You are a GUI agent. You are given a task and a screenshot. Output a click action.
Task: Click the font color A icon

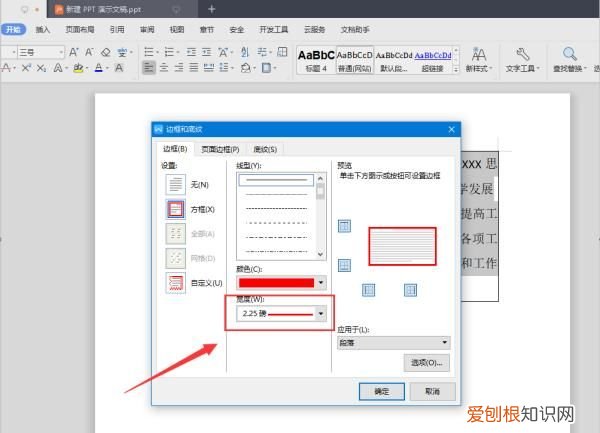(99, 68)
